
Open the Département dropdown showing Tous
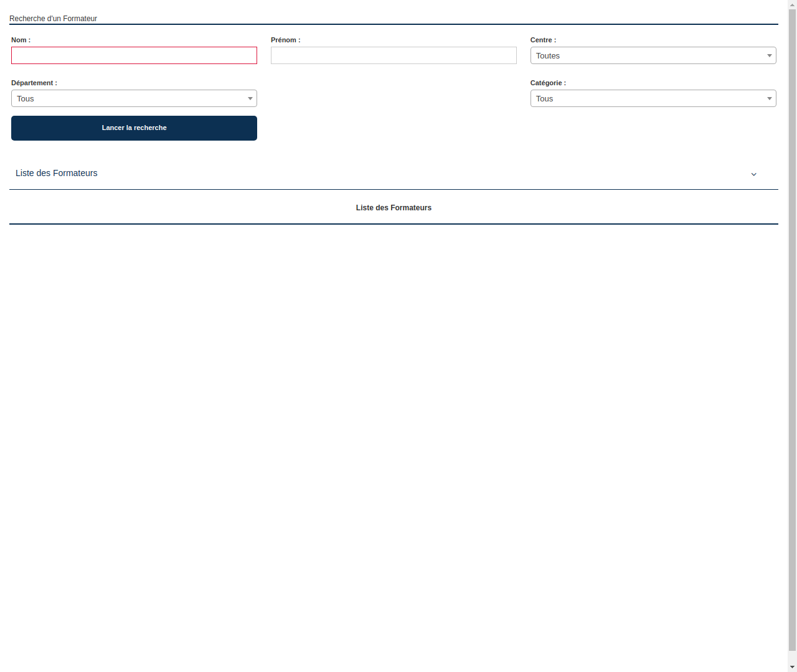[134, 98]
